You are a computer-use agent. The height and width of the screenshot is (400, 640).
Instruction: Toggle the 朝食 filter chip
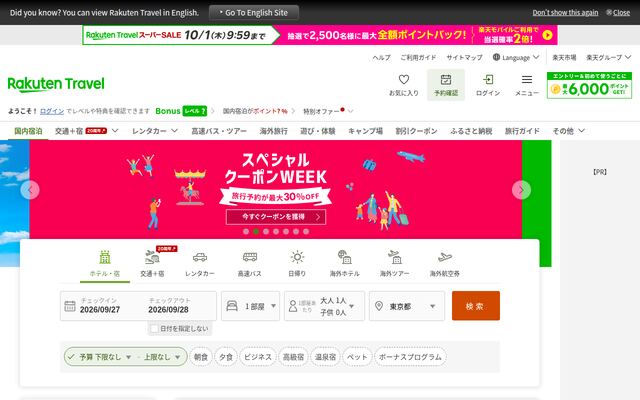coord(201,357)
